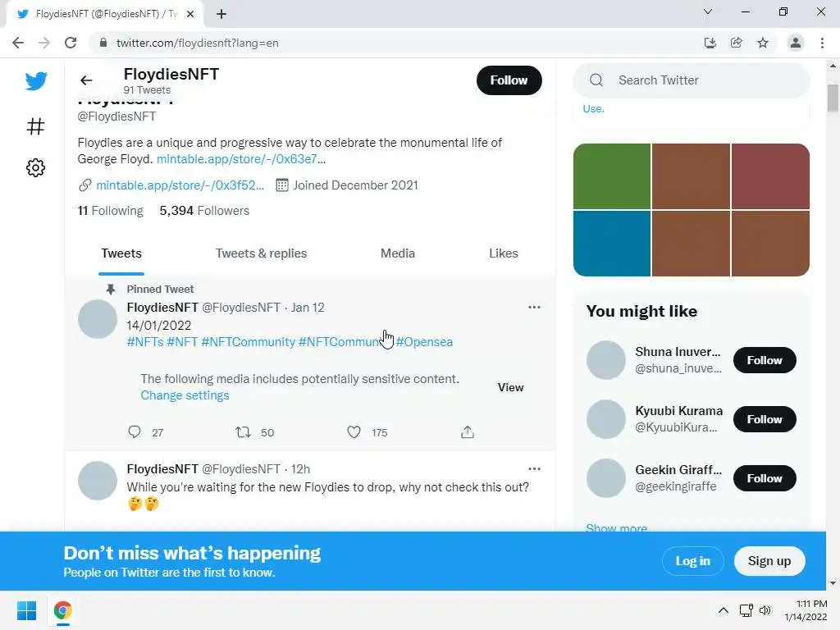Viewport: 840px width, 630px height.
Task: Switch to Tweets & replies tab
Action: pos(261,253)
